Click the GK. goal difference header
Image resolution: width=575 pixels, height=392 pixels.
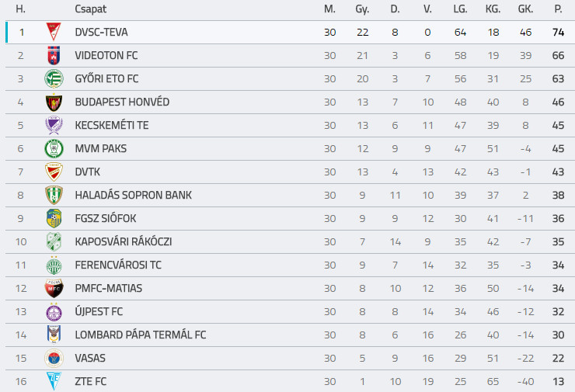pyautogui.click(x=525, y=9)
